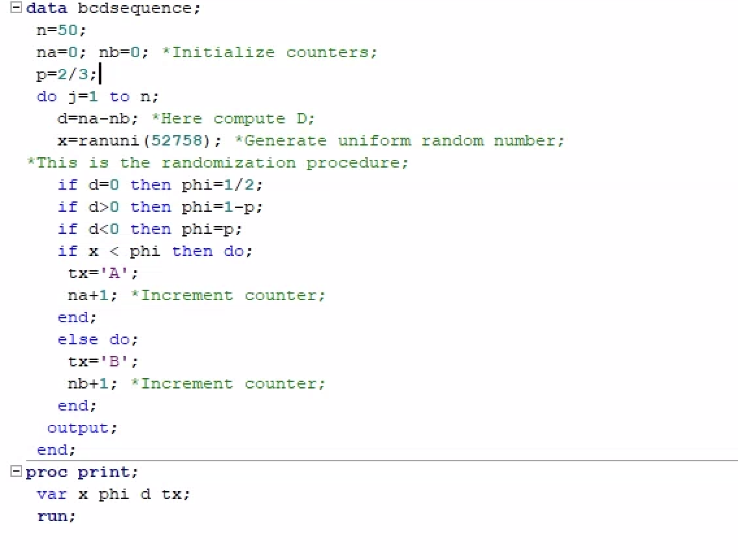Place cursor on the output statement

80,427
